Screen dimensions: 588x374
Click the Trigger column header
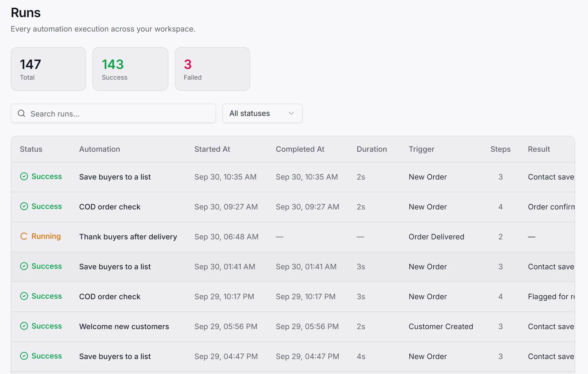[421, 149]
